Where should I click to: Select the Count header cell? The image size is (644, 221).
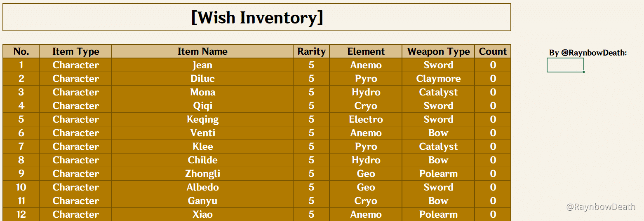493,51
